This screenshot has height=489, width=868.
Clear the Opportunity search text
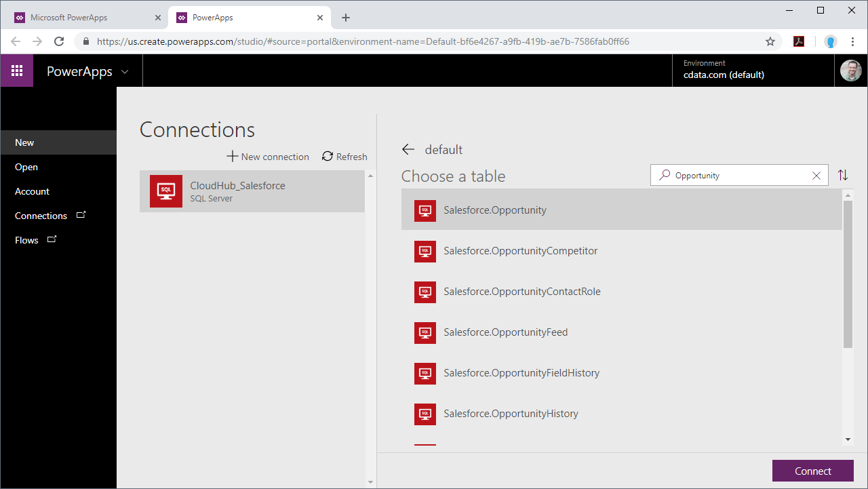coord(816,176)
